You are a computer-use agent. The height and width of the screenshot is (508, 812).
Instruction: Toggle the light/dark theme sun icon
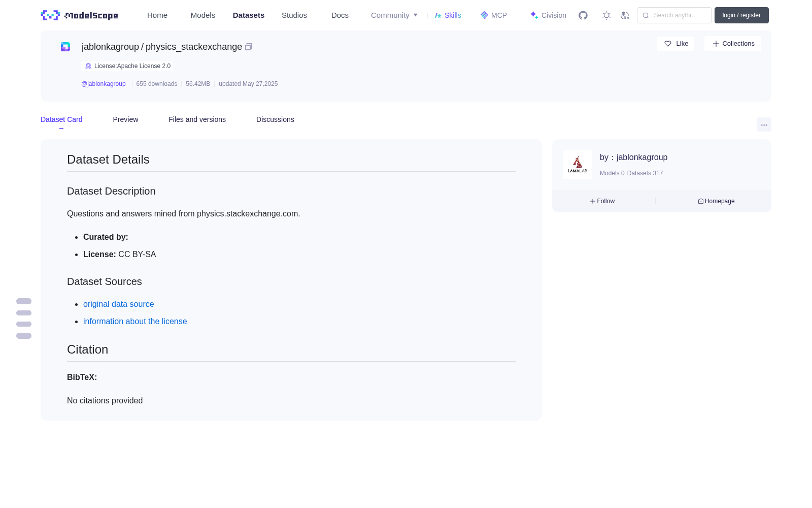[606, 15]
